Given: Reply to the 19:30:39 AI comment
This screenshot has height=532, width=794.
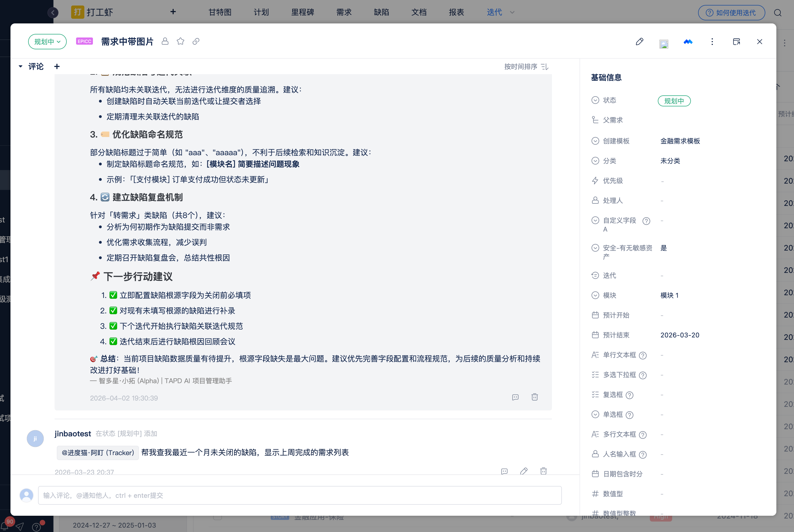Looking at the screenshot, I should point(515,397).
